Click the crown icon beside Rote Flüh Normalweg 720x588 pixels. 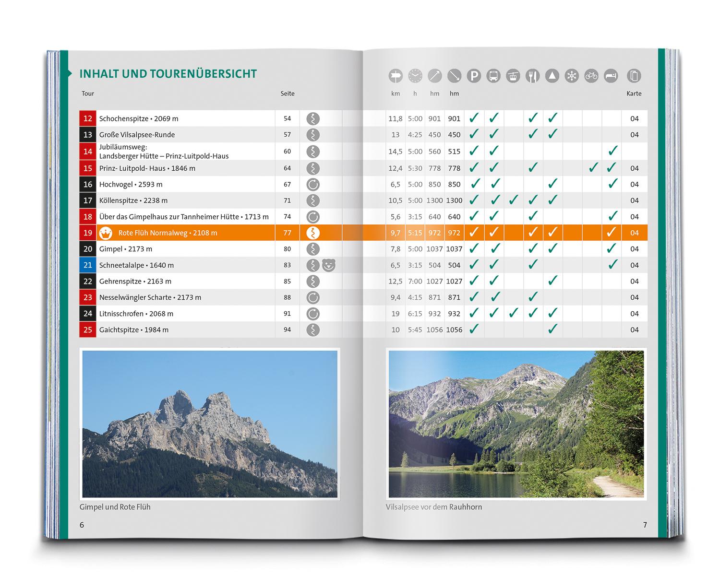click(105, 233)
